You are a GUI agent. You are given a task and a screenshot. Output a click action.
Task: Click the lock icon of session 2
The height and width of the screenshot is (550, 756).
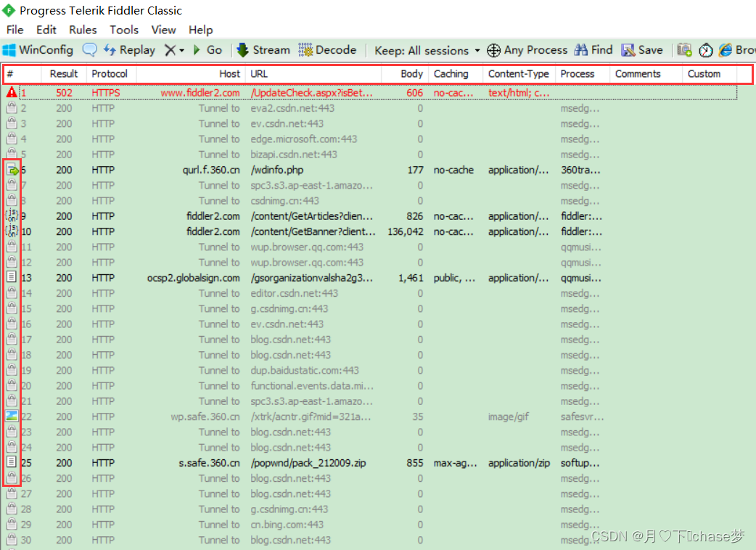point(12,108)
